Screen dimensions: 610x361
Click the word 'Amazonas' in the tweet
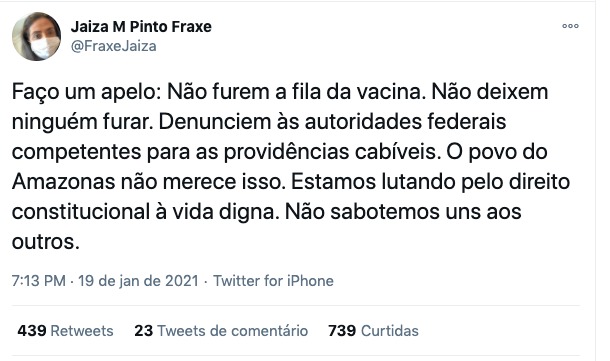(x=63, y=182)
